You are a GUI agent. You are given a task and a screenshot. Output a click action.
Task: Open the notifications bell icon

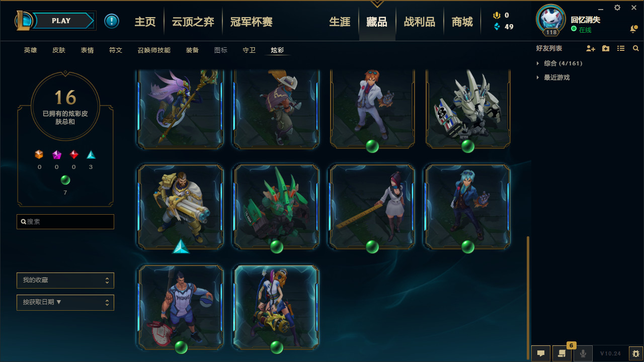633,29
